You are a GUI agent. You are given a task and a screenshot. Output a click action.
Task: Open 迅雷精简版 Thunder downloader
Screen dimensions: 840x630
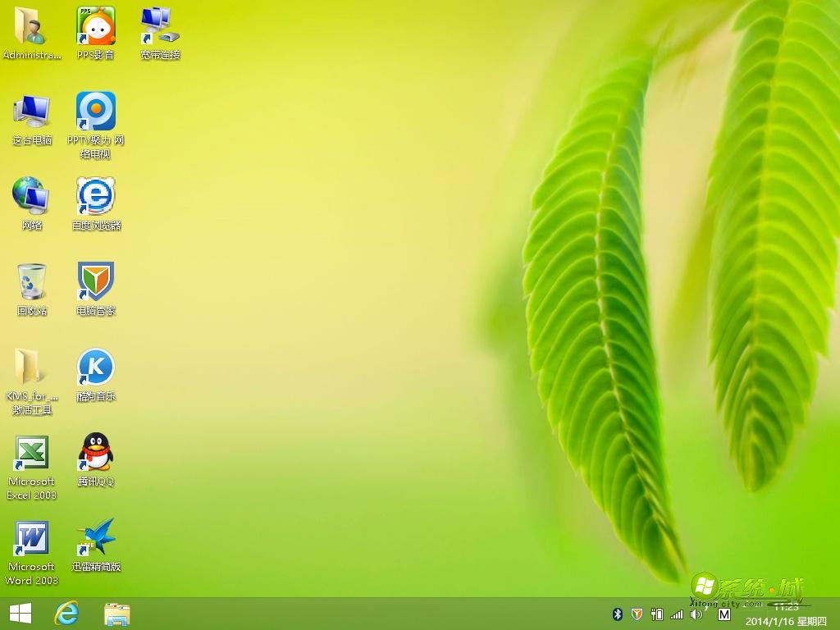coord(96,540)
